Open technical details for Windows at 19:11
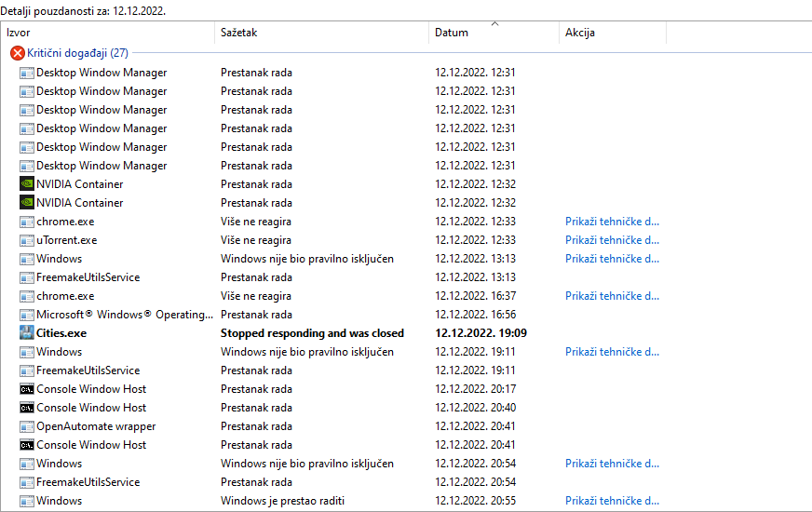Viewport: 812px width, 512px height. tap(612, 352)
